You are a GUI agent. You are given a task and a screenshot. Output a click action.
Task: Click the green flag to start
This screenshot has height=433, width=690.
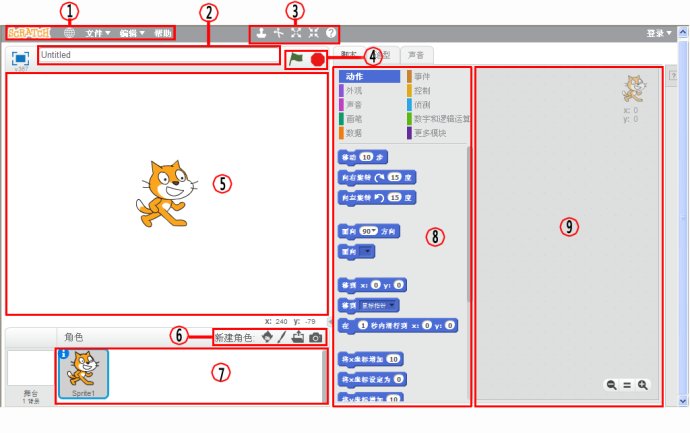click(x=296, y=59)
